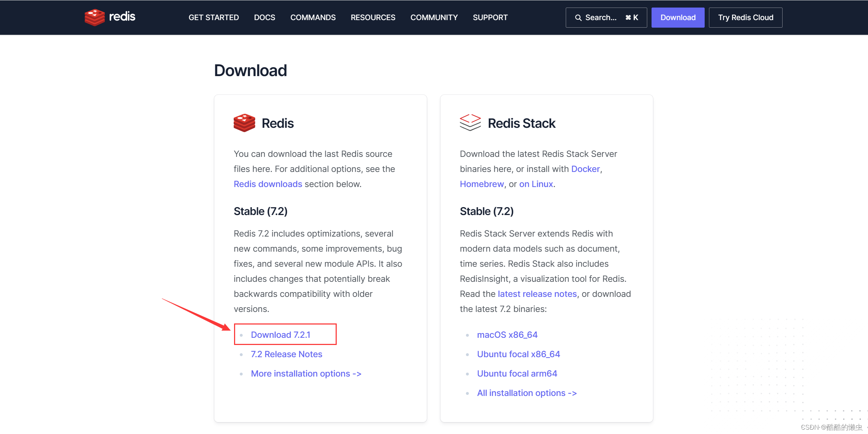868x434 pixels.
Task: Download Ubuntu focal x86_64 binary
Action: (518, 354)
